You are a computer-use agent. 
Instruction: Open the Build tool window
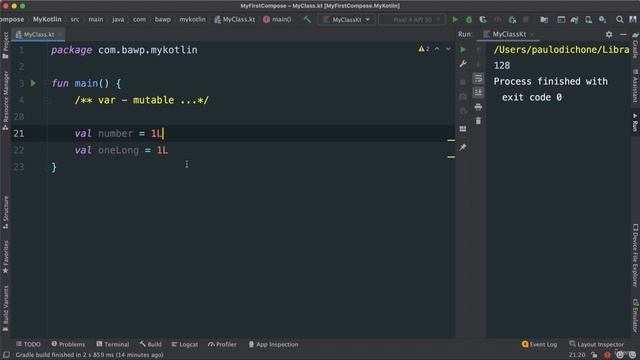(x=151, y=344)
